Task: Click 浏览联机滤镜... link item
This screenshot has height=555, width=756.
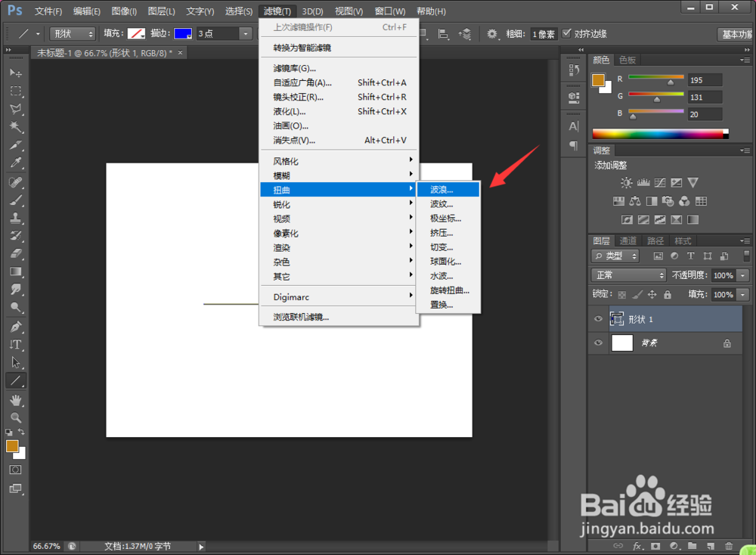Action: pos(339,318)
